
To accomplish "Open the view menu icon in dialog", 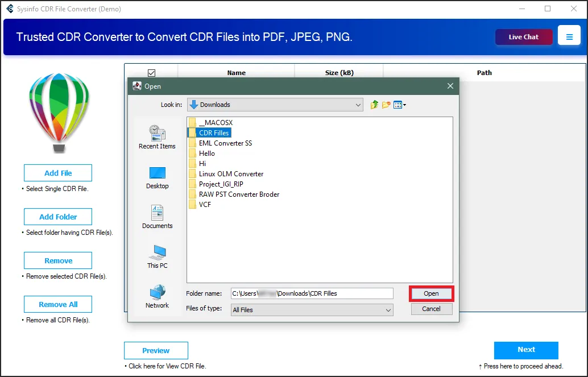I will [400, 105].
